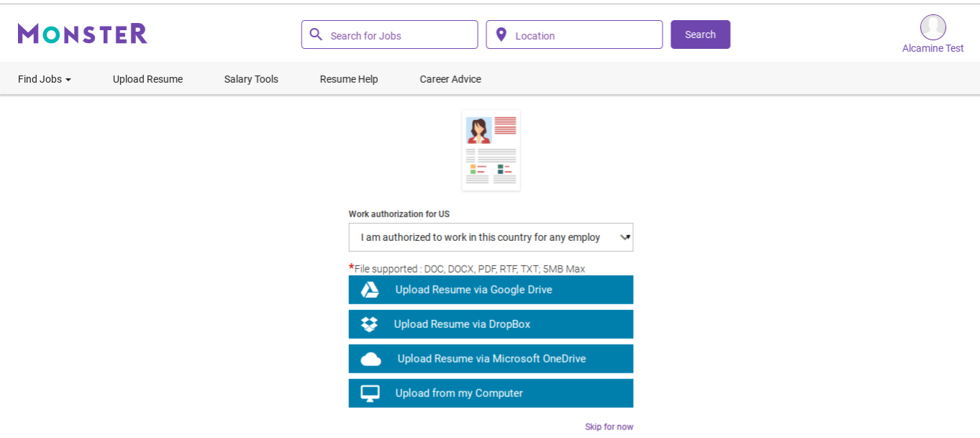The width and height of the screenshot is (980, 438).
Task: Open Career Advice
Action: point(450,79)
